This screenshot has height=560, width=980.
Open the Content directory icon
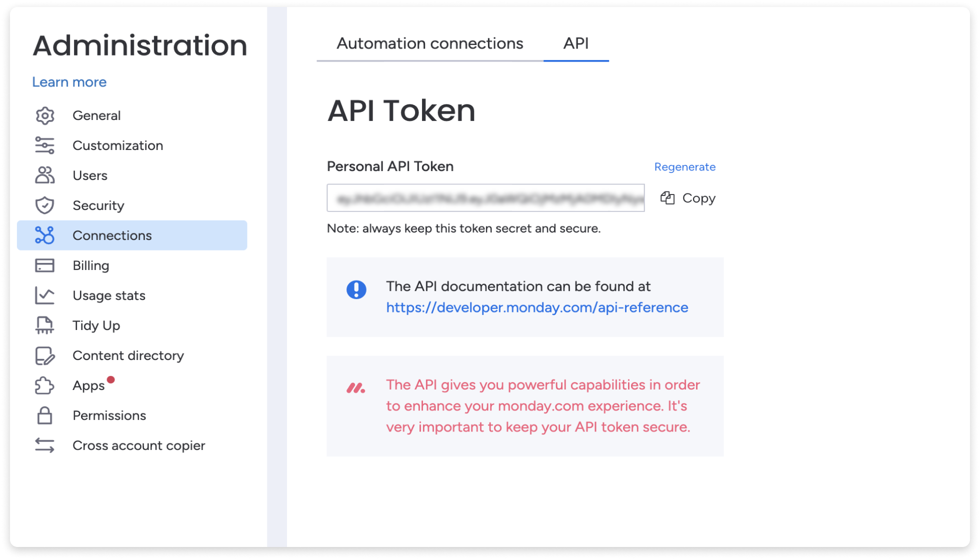click(x=45, y=355)
